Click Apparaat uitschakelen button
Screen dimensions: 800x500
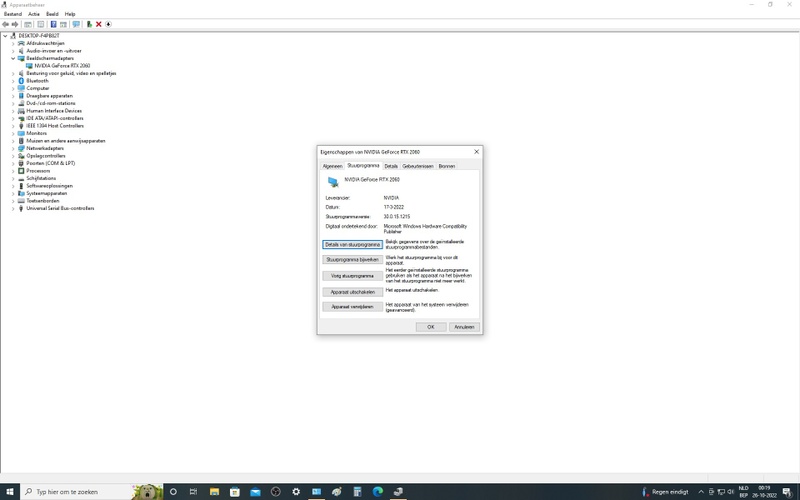point(353,292)
